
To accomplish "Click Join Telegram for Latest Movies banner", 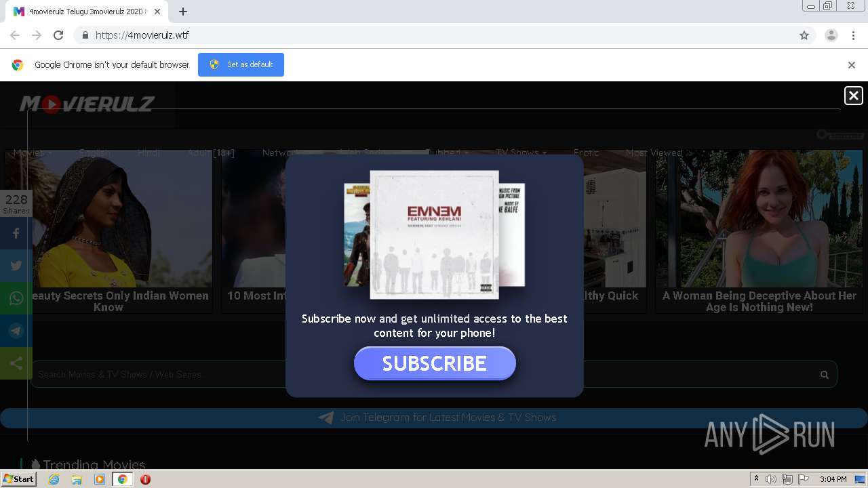I will pos(434,418).
